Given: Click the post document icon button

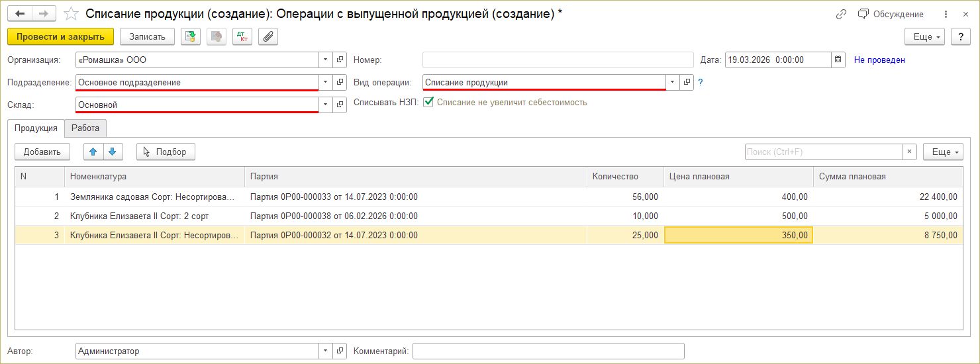Looking at the screenshot, I should click(191, 36).
